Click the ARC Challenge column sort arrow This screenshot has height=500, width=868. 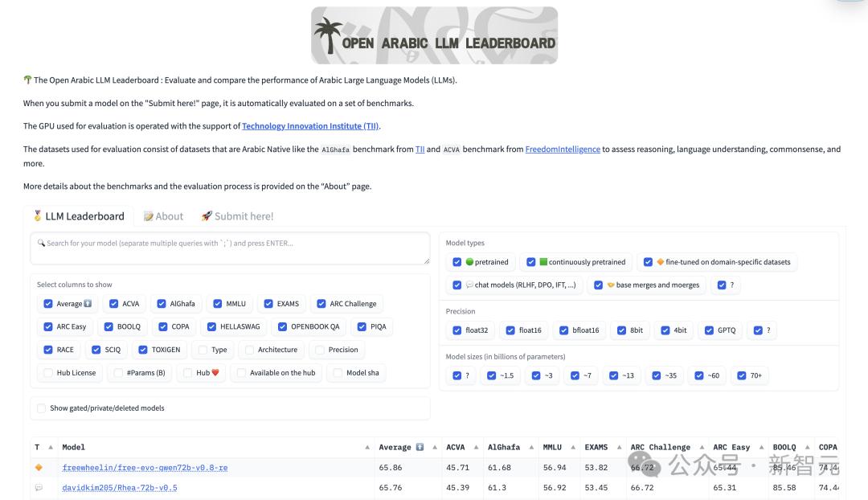point(700,448)
